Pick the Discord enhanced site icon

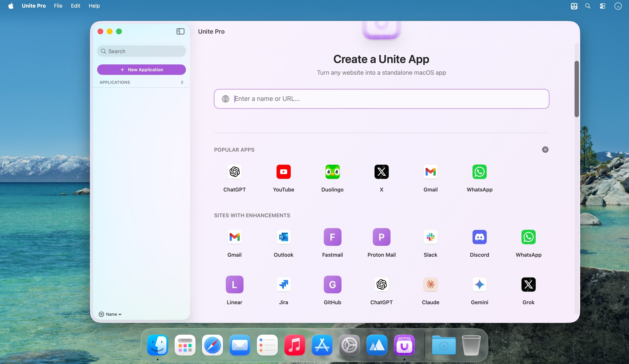(x=479, y=237)
